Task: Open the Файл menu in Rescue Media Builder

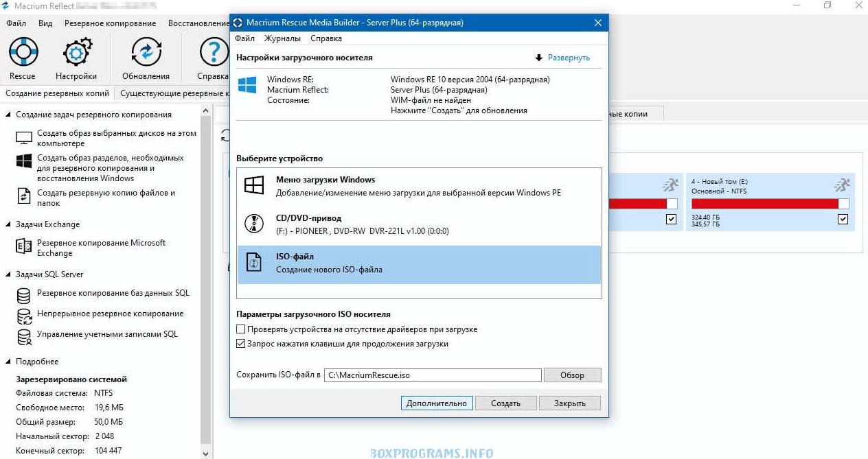Action: click(244, 38)
